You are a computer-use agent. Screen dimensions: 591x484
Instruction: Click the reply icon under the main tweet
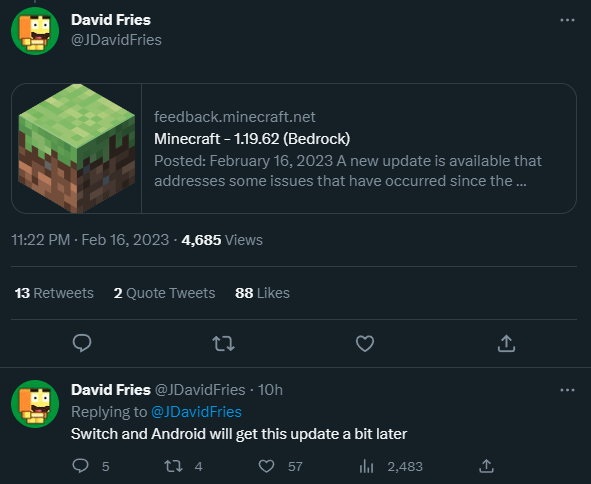pos(82,343)
